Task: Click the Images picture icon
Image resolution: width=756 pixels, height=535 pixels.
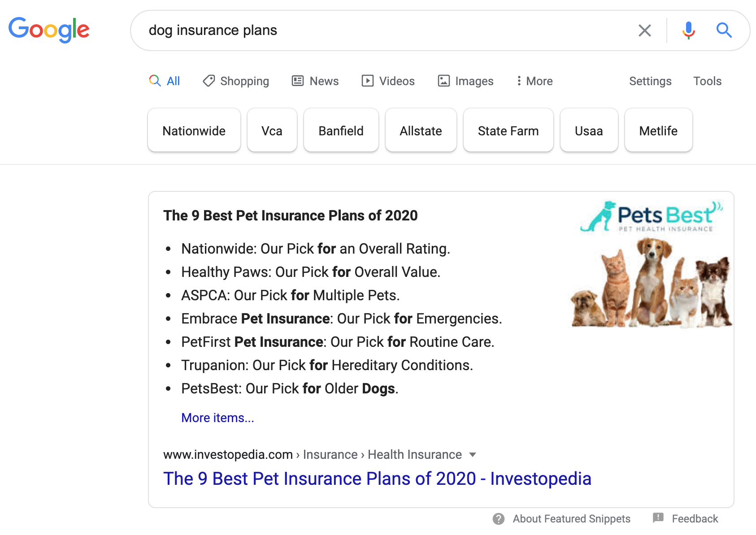Action: [443, 81]
